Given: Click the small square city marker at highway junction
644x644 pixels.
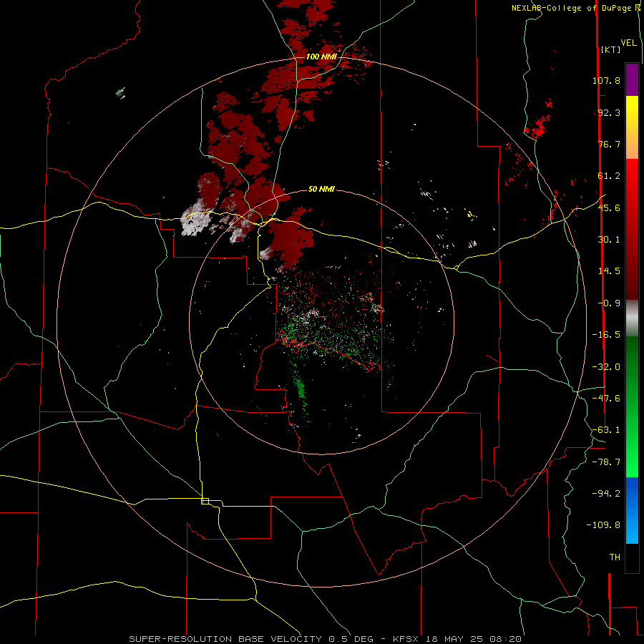Looking at the screenshot, I should (205, 501).
